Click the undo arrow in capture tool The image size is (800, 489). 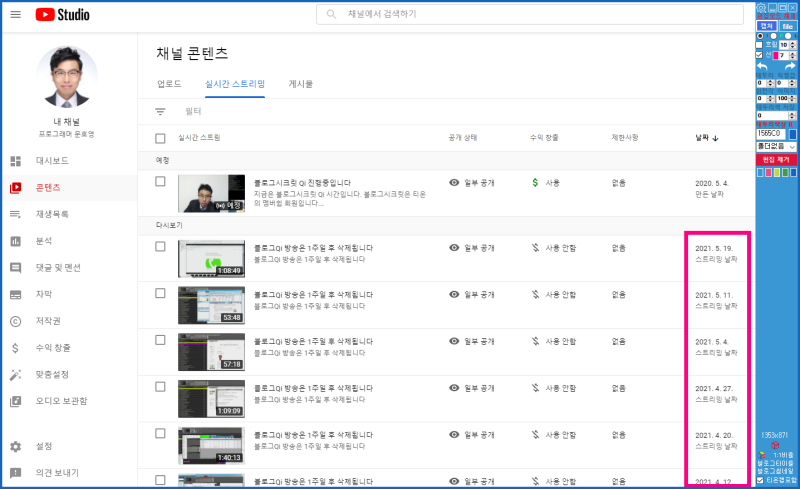click(762, 66)
